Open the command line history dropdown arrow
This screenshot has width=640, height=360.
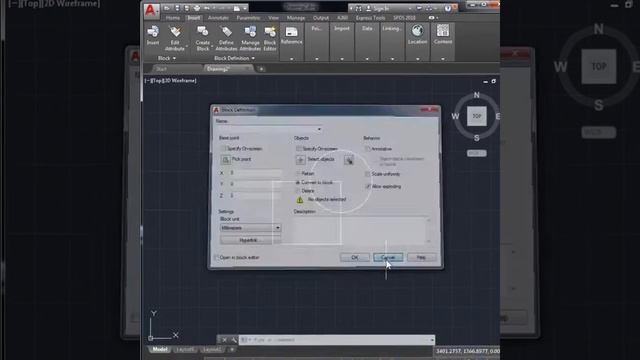(431, 340)
